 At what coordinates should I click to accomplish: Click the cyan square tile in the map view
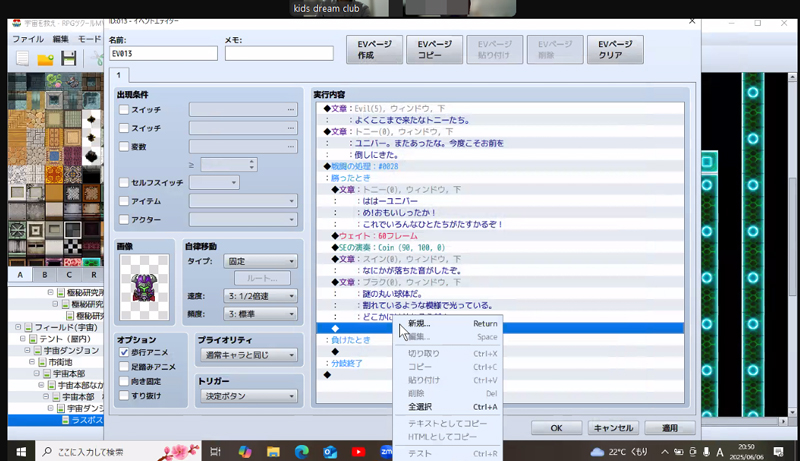click(707, 162)
